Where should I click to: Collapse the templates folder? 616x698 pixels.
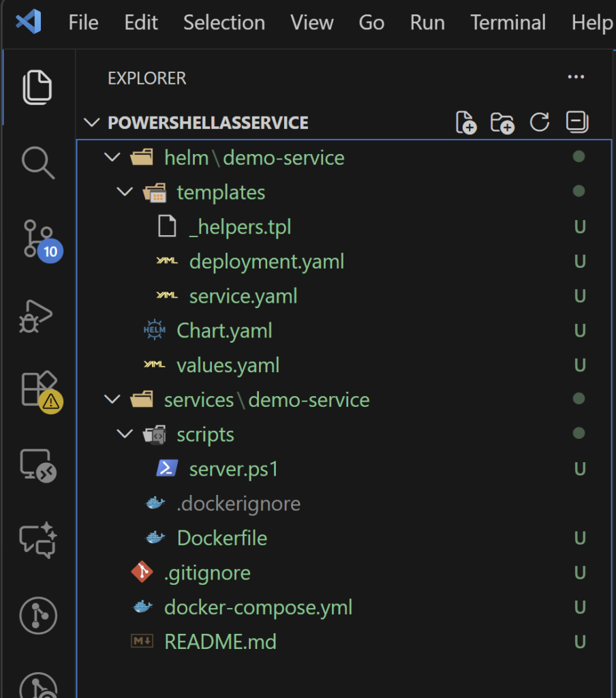[x=124, y=193]
